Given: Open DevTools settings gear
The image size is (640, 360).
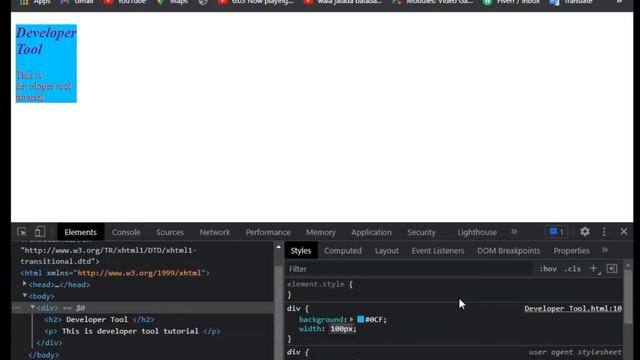Looking at the screenshot, I should click(x=584, y=231).
